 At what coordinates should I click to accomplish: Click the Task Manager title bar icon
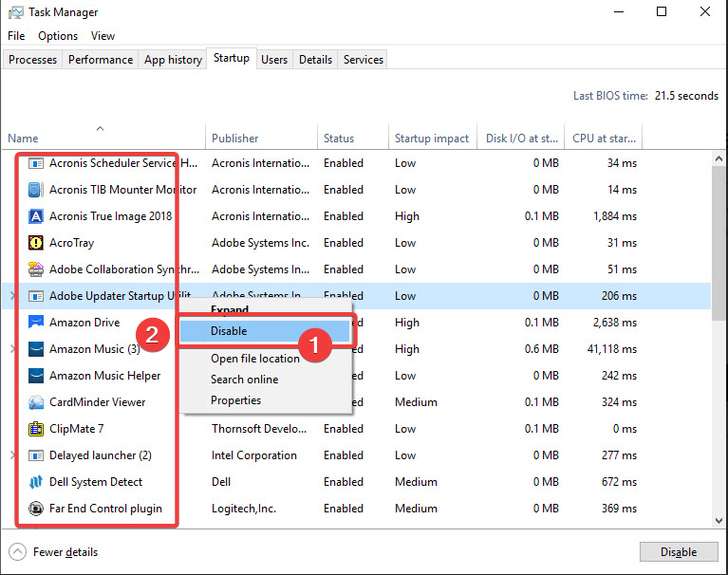pos(16,12)
